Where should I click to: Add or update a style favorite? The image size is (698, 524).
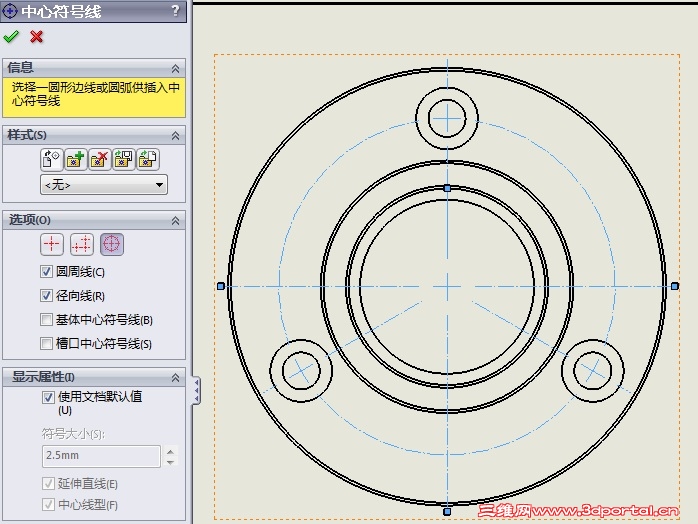click(76, 159)
